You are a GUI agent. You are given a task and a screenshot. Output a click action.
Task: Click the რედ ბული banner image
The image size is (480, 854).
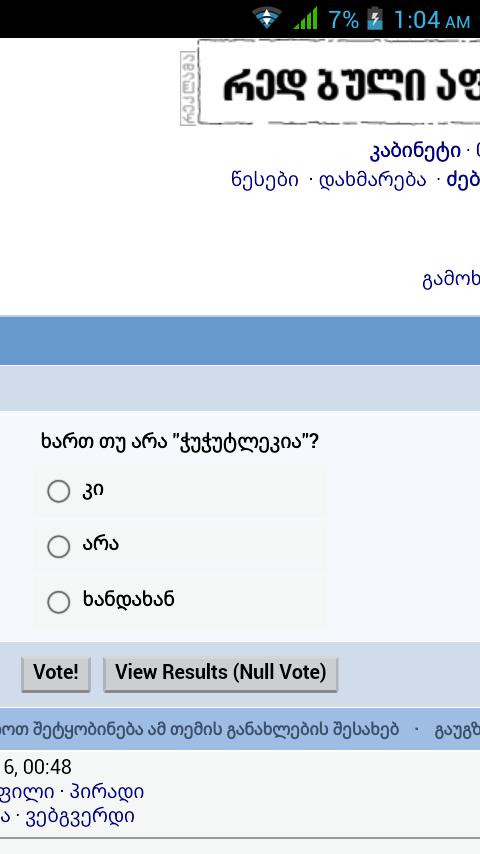pyautogui.click(x=339, y=82)
